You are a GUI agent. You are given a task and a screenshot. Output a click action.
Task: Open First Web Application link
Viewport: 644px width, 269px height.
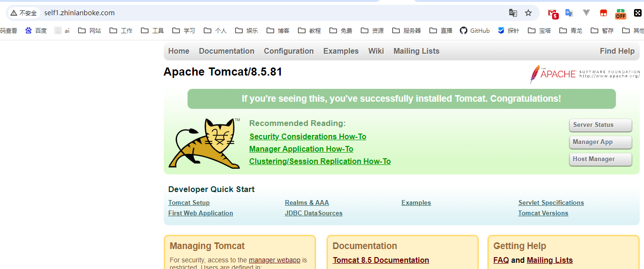pos(201,213)
